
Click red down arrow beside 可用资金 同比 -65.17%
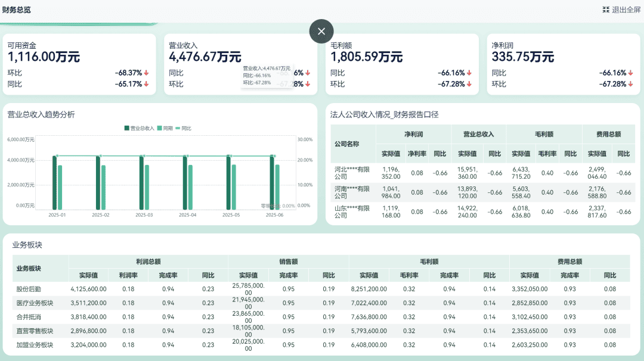tap(146, 84)
